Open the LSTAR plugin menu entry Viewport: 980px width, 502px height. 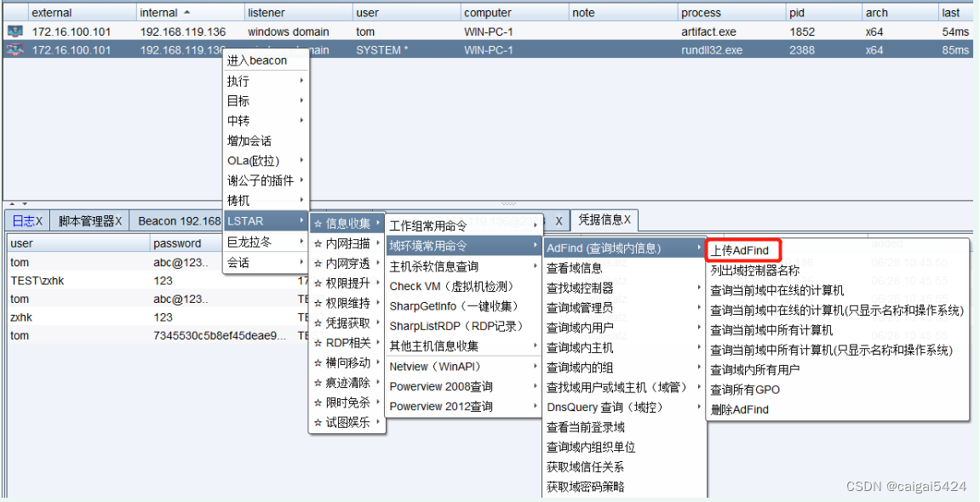click(266, 221)
